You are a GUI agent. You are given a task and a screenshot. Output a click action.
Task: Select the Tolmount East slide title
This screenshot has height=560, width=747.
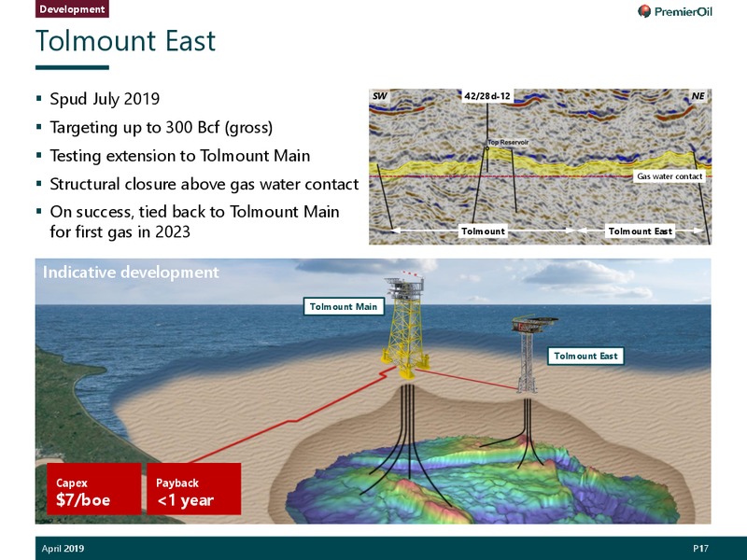tap(126, 40)
